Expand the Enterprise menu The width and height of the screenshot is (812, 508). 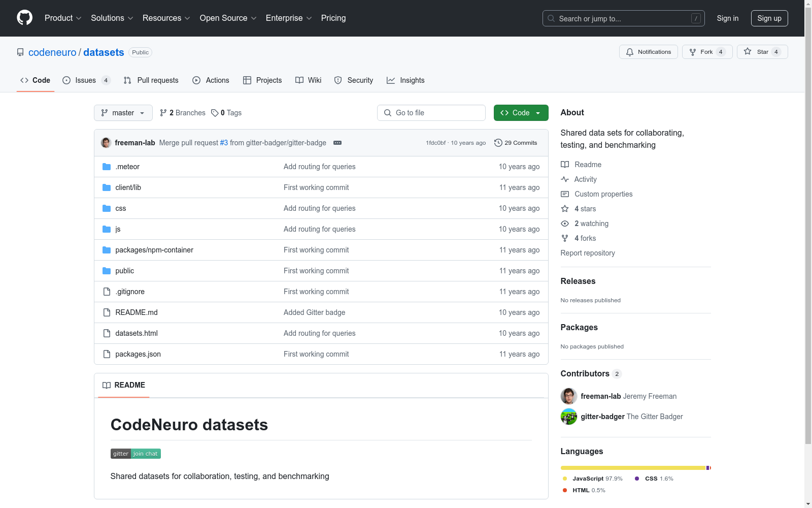click(289, 18)
